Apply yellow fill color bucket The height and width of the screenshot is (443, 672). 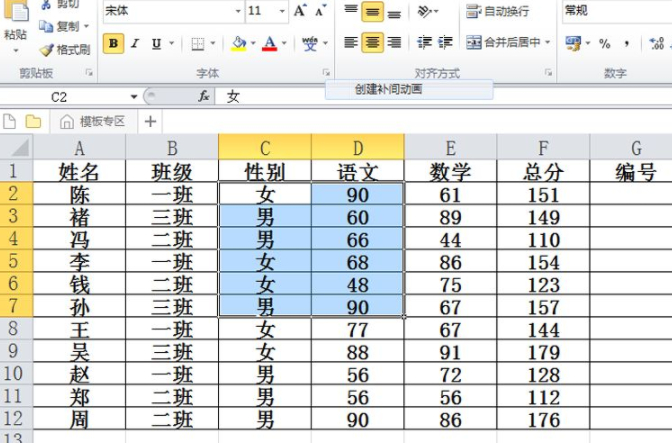[x=239, y=43]
